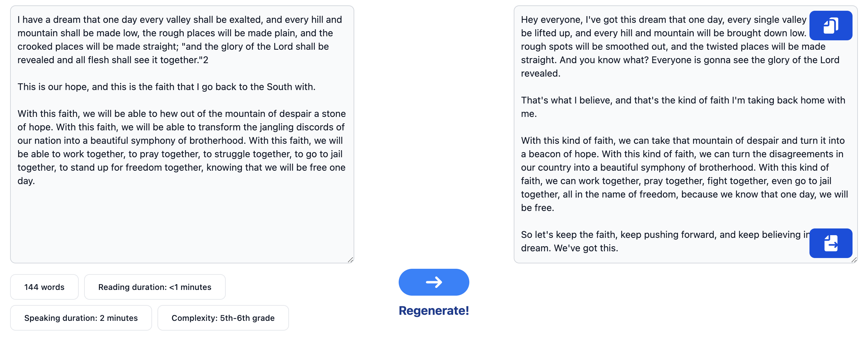Click the 144 words badge
The height and width of the screenshot is (340, 868).
[44, 287]
